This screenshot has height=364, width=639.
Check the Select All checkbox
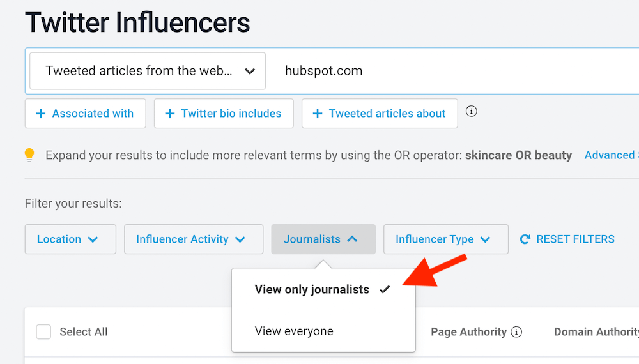43,332
